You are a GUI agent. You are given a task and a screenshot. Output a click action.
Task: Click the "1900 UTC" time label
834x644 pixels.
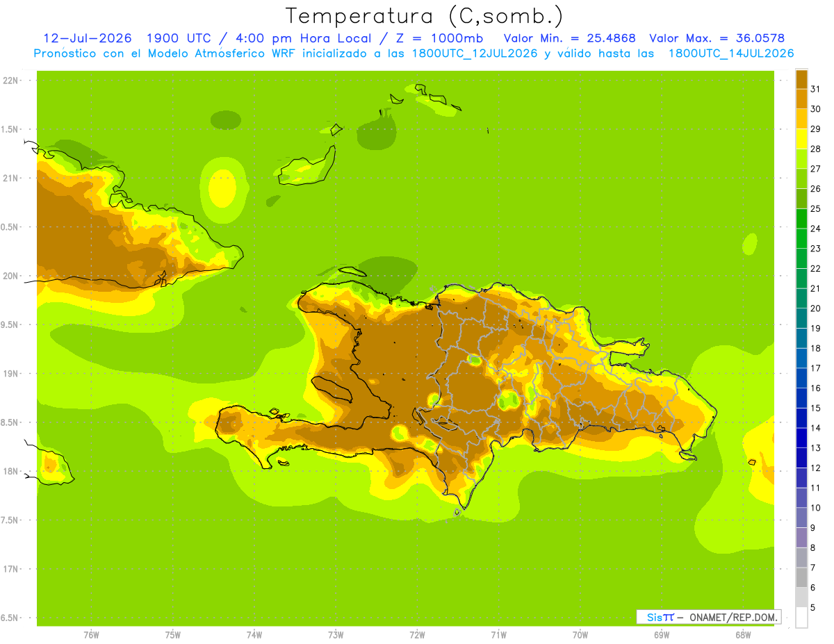(x=180, y=38)
